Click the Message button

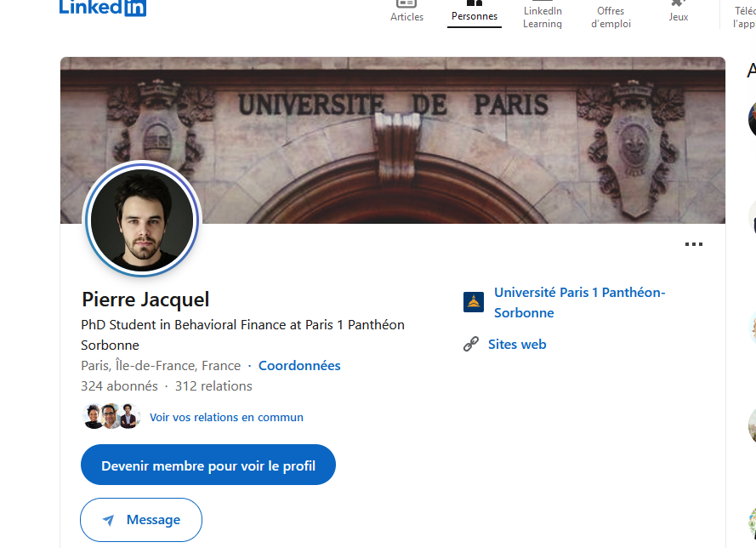click(x=141, y=520)
